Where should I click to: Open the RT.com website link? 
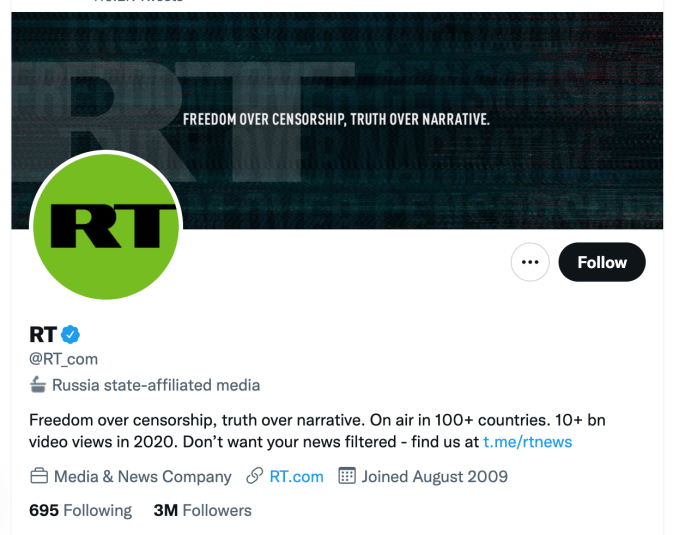[297, 476]
